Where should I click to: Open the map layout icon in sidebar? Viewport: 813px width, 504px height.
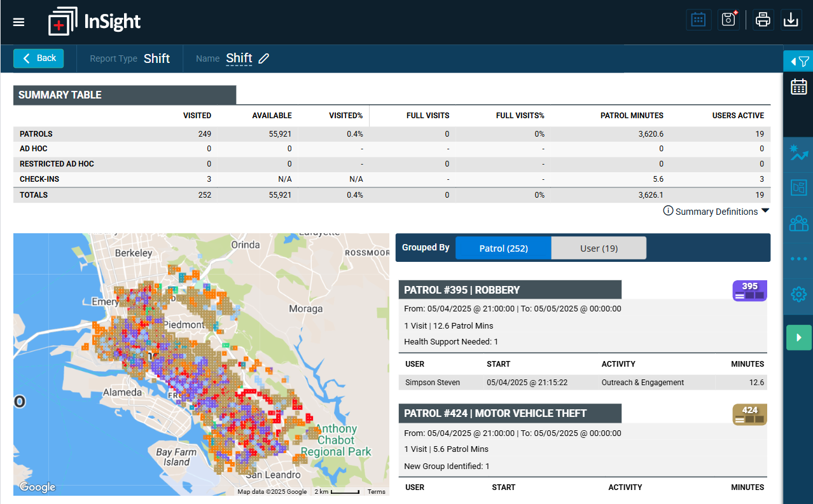[798, 188]
